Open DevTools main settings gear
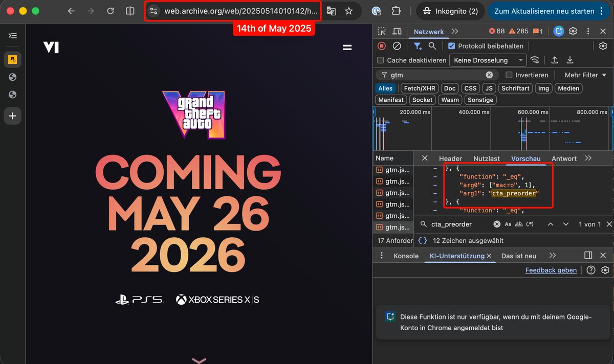 pos(573,31)
